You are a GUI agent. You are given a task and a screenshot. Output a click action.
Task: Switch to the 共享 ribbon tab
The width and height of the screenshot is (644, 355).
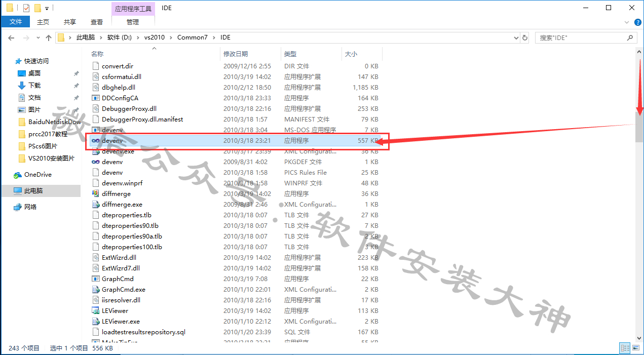coord(70,22)
